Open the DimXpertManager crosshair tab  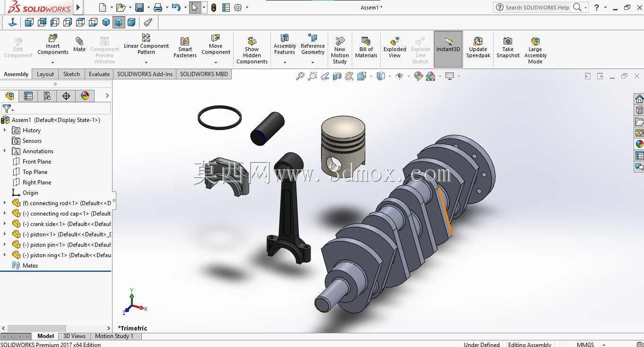coord(66,96)
